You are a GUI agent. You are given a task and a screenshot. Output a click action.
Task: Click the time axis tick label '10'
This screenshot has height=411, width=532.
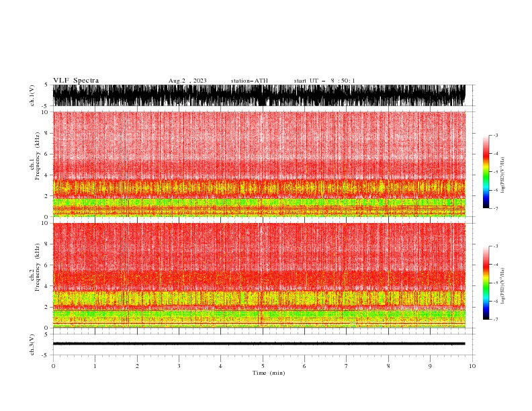tap(472, 366)
